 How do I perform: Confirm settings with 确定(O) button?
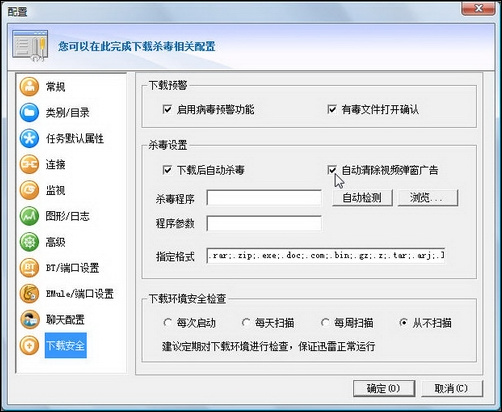(384, 388)
